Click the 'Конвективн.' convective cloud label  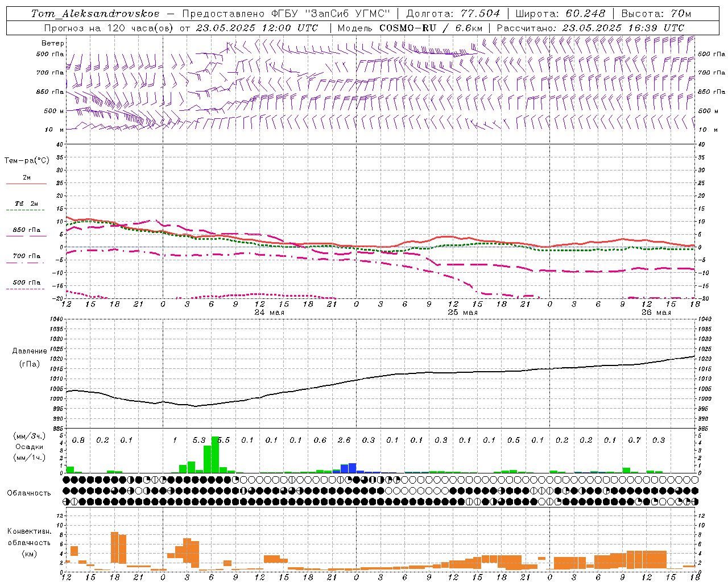coord(30,531)
